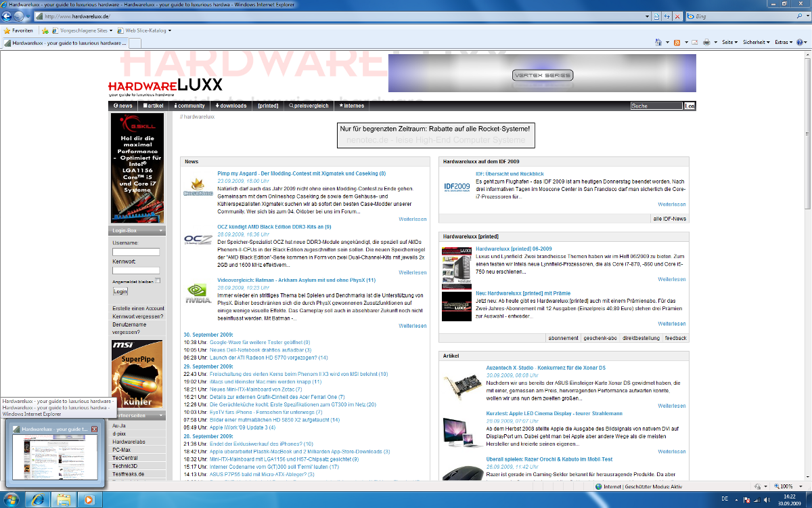
Task: Open the 'alle IDF-News' link
Action: pos(669,219)
